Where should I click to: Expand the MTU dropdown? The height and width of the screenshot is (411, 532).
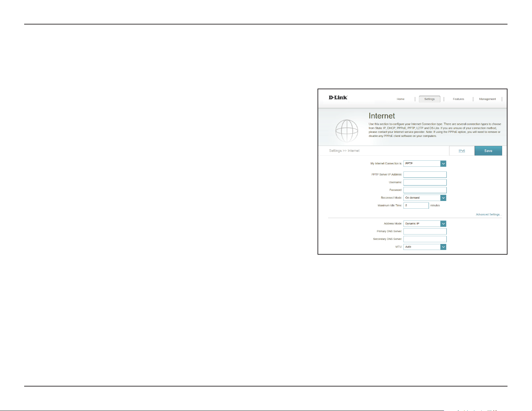click(425, 247)
